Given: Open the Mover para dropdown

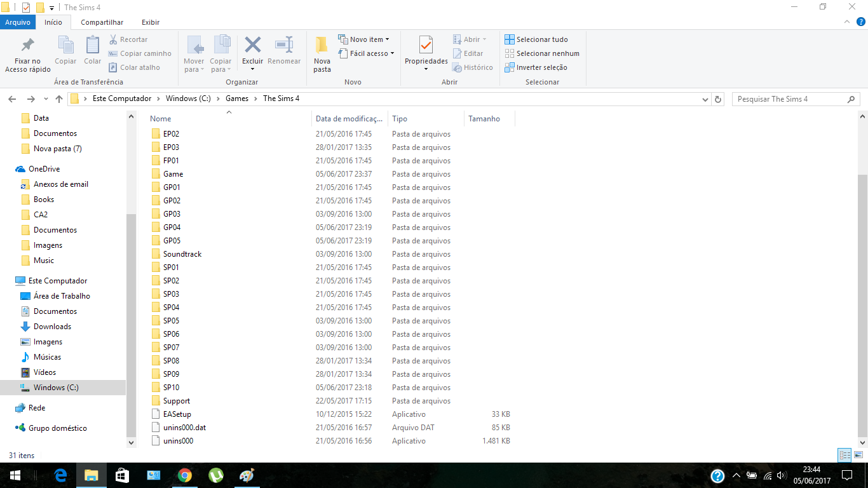Looking at the screenshot, I should (194, 65).
